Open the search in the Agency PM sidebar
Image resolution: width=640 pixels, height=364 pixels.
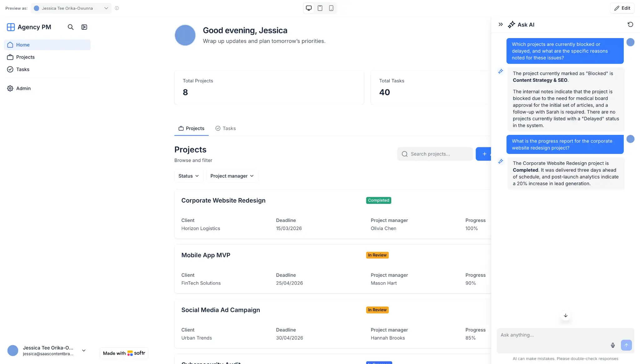pyautogui.click(x=71, y=27)
